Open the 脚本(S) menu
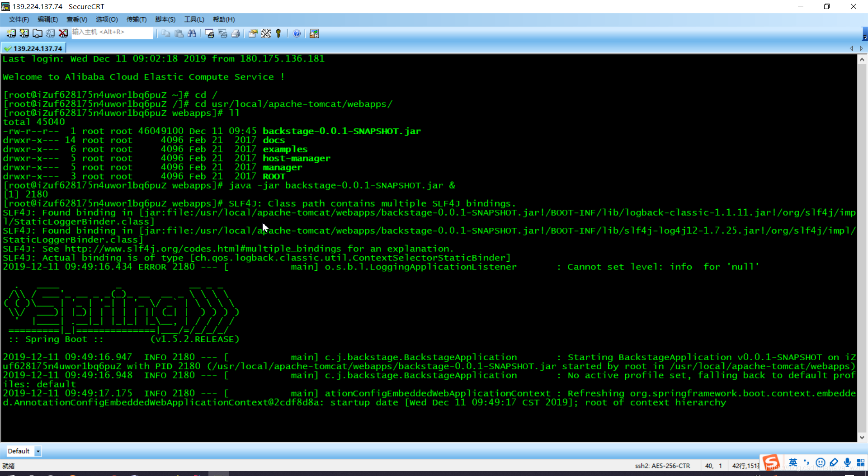868x476 pixels. click(165, 19)
